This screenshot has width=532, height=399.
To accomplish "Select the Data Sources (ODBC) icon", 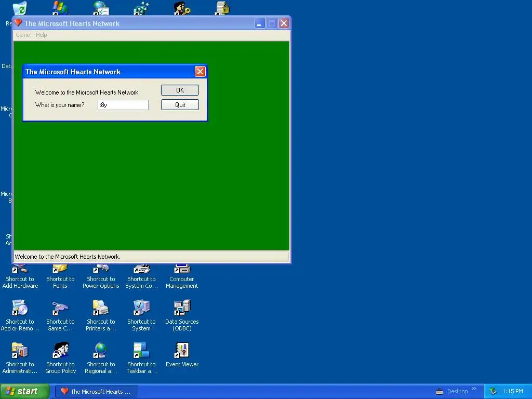I will pyautogui.click(x=182, y=315).
